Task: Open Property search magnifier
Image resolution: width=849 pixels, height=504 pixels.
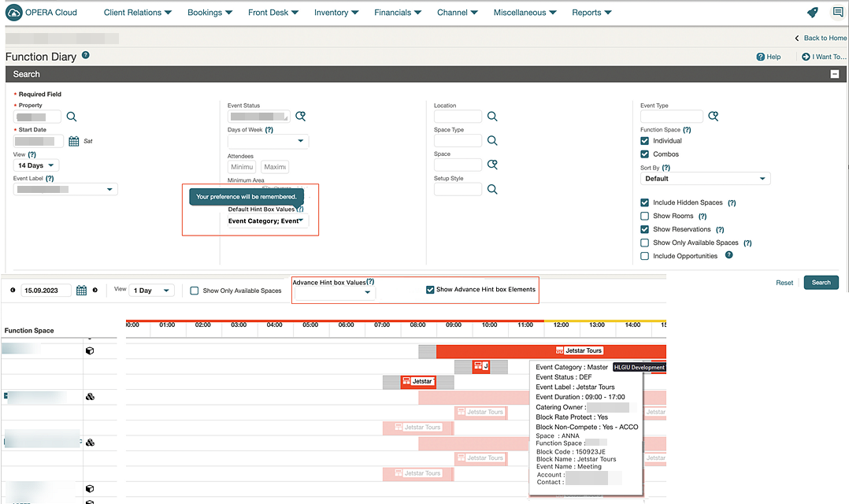Action: click(72, 117)
